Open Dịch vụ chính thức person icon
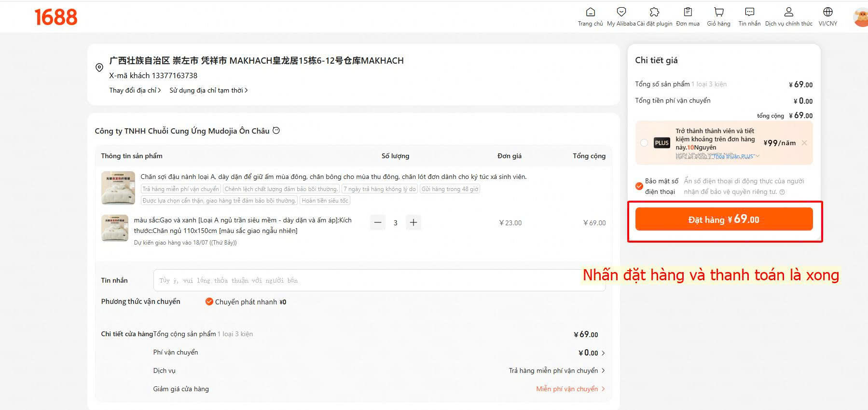The height and width of the screenshot is (410, 868). (x=789, y=12)
